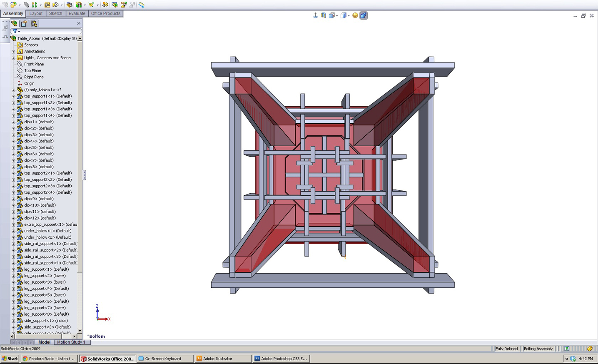
Task: Click the Reference Geometry icon
Action: tap(91, 5)
